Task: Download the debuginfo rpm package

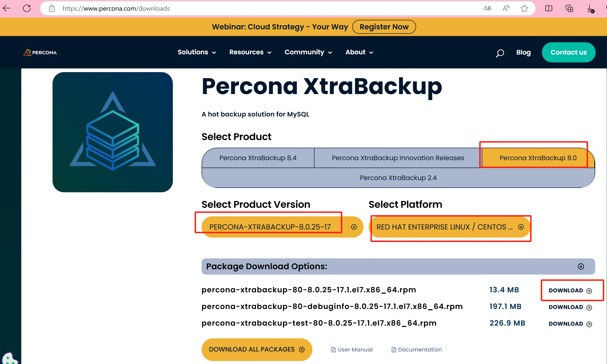Action: 570,307
